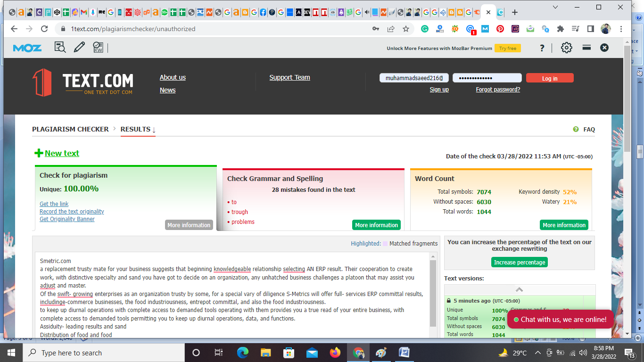Click the MOZ logo
The width and height of the screenshot is (644, 362).
coord(27,48)
